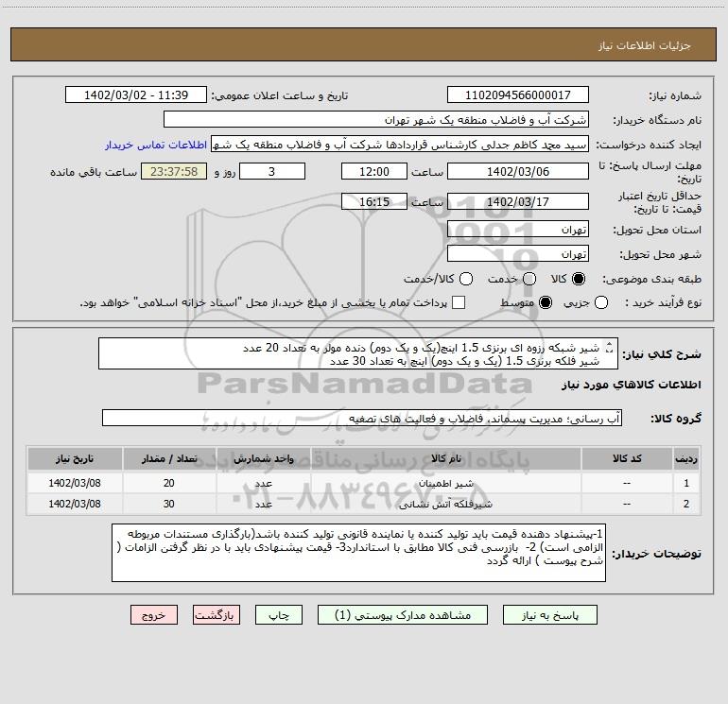Click the چاپ print button
Viewport: 728px width, 704px height.
pos(279,615)
